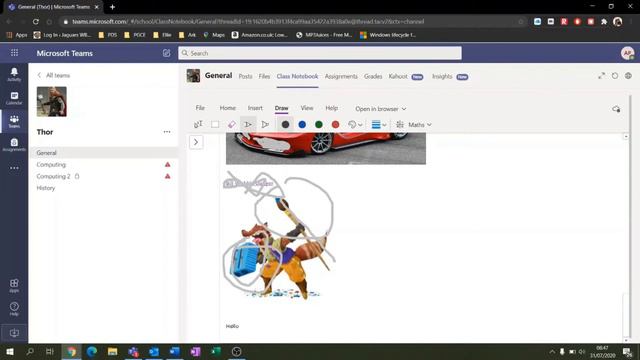Show more apps ellipsis in sidebar
The width and height of the screenshot is (640, 360).
14,168
